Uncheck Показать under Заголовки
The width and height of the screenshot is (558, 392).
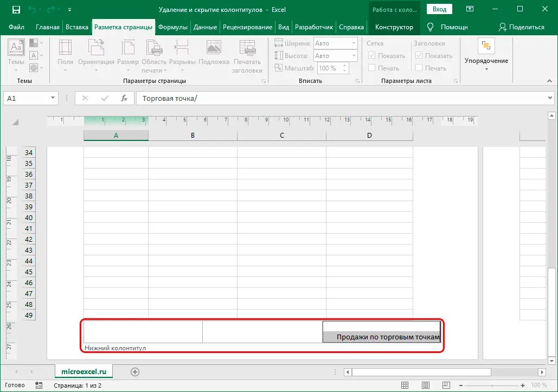418,55
